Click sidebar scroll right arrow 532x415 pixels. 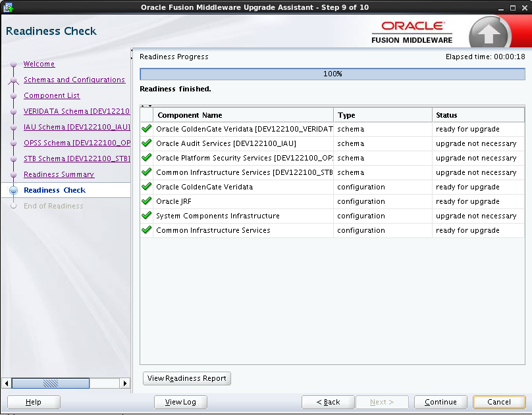pyautogui.click(x=124, y=383)
